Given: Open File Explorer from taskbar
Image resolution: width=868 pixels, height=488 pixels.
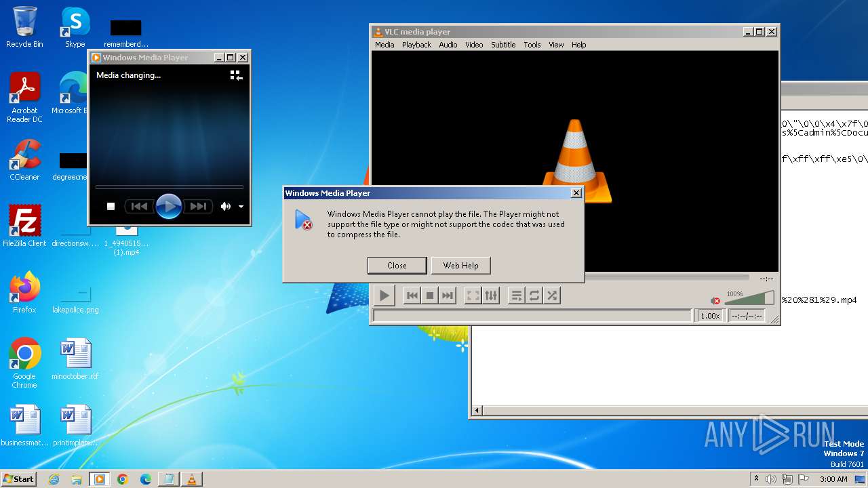Looking at the screenshot, I should pyautogui.click(x=77, y=479).
